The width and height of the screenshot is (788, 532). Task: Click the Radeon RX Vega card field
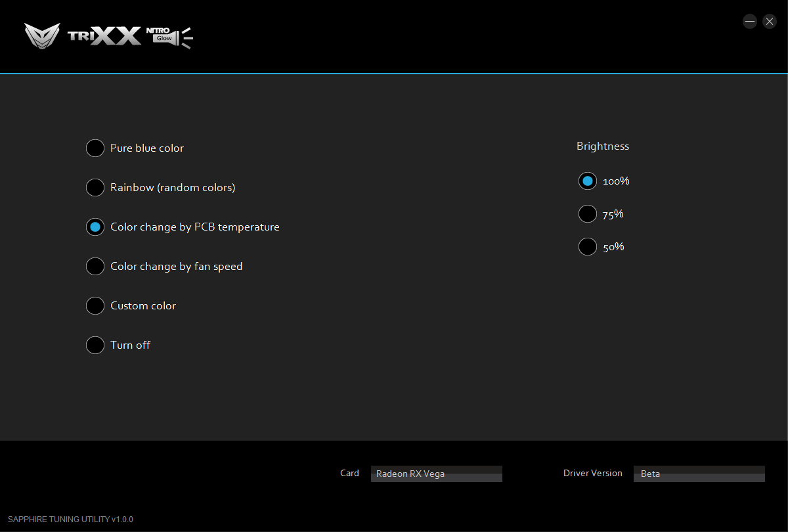pos(437,474)
